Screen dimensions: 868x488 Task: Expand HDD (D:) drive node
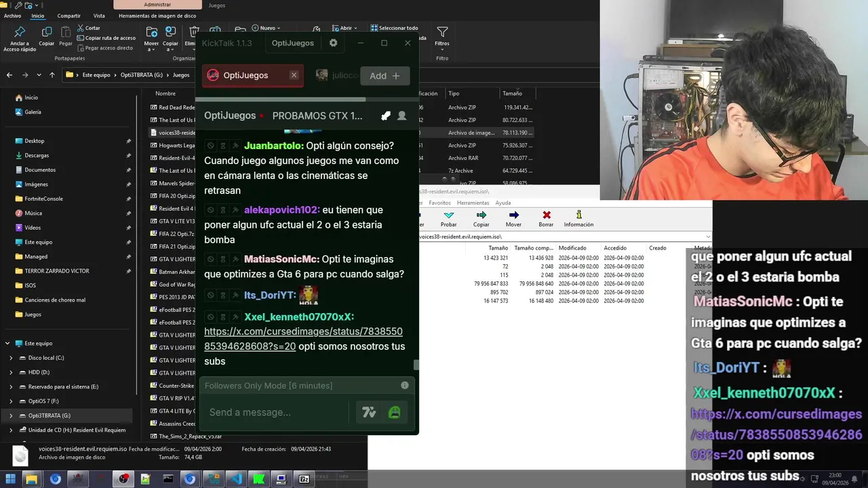[11, 372]
